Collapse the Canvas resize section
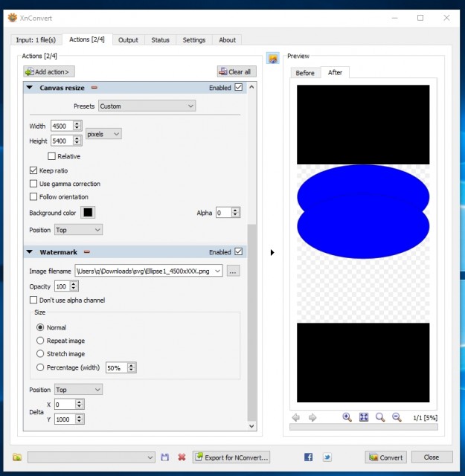This screenshot has height=476, width=465. click(30, 88)
